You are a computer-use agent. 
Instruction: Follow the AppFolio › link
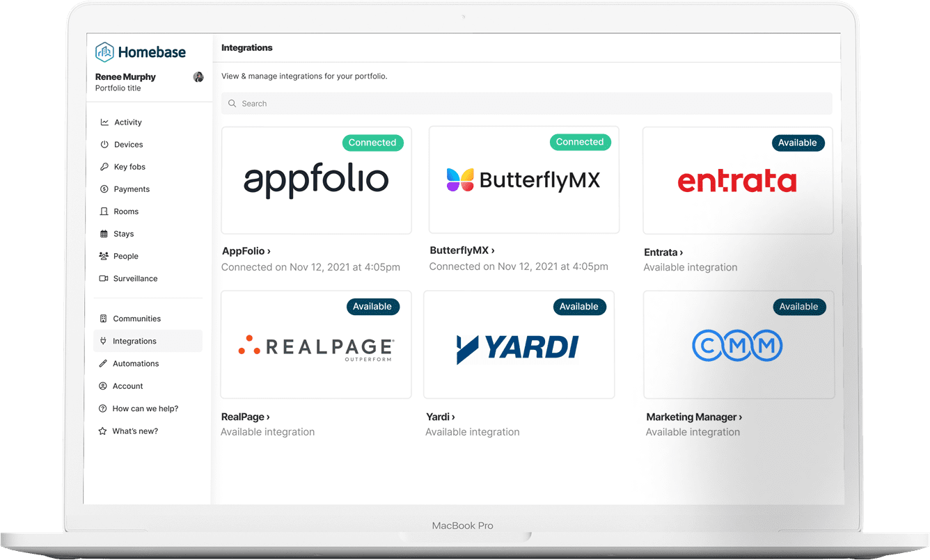tap(246, 251)
